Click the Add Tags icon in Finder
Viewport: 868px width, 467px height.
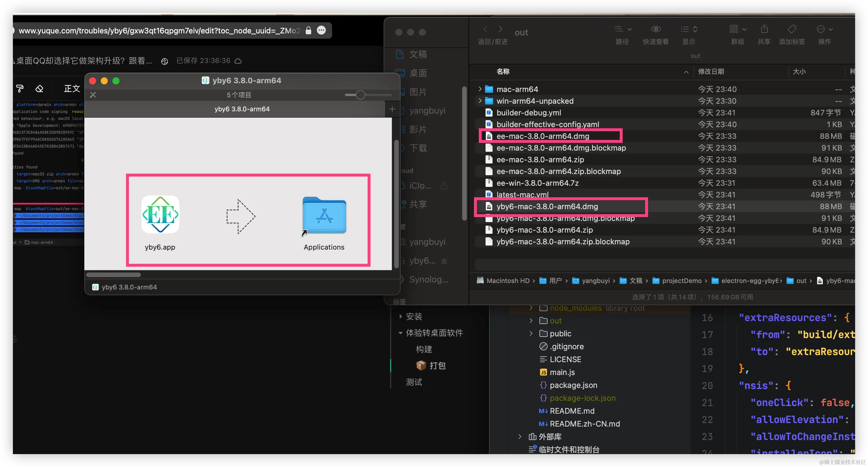tap(792, 30)
